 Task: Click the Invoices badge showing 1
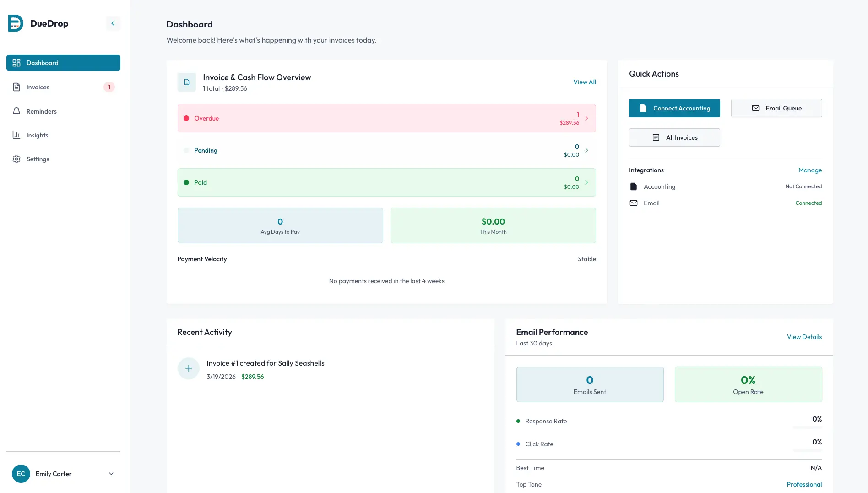pos(109,87)
